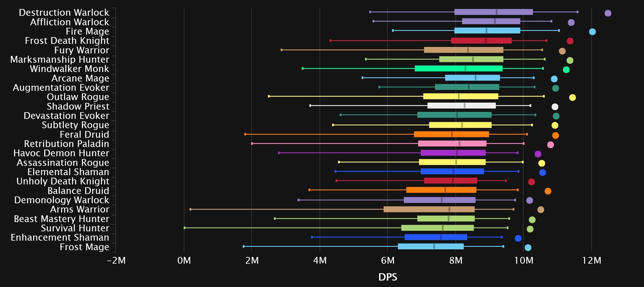Viewport: 644px width, 287px height.
Task: Click the Arms Warrior left whisker end
Action: point(190,209)
